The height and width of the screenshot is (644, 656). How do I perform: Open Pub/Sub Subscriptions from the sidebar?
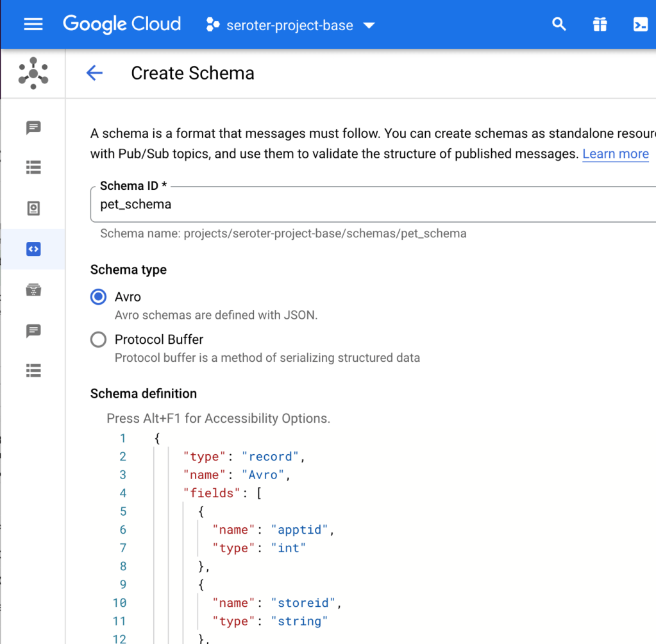coord(33,168)
